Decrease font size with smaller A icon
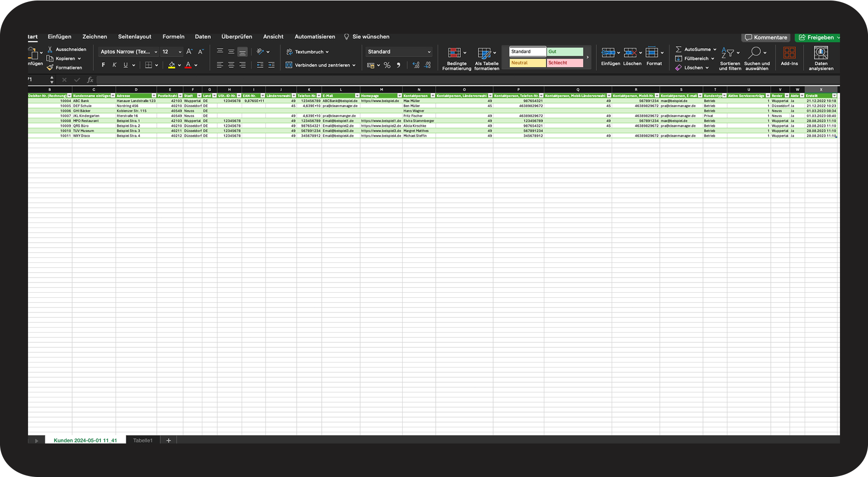Screen dimensions: 868x477 pos(200,52)
